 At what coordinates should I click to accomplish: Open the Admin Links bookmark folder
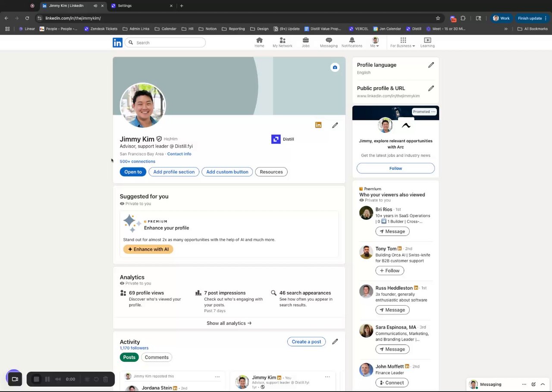pos(136,29)
